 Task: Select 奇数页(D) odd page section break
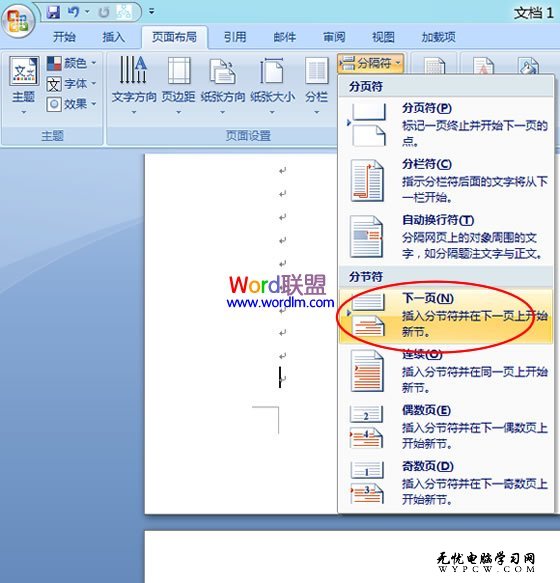(445, 483)
